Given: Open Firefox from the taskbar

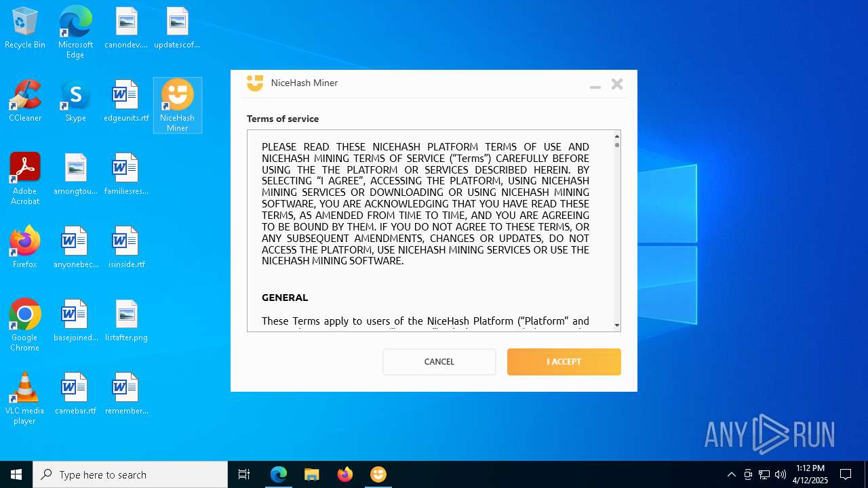Looking at the screenshot, I should (x=345, y=474).
